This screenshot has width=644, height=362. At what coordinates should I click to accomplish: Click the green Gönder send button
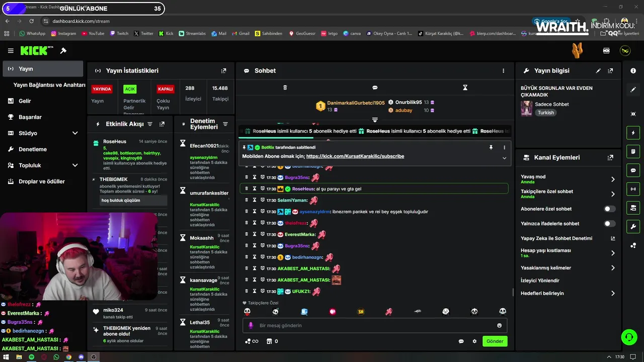pyautogui.click(x=495, y=341)
